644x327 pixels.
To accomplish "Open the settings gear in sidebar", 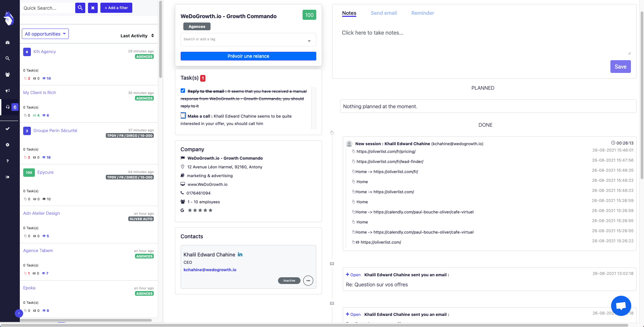I will pos(7,145).
